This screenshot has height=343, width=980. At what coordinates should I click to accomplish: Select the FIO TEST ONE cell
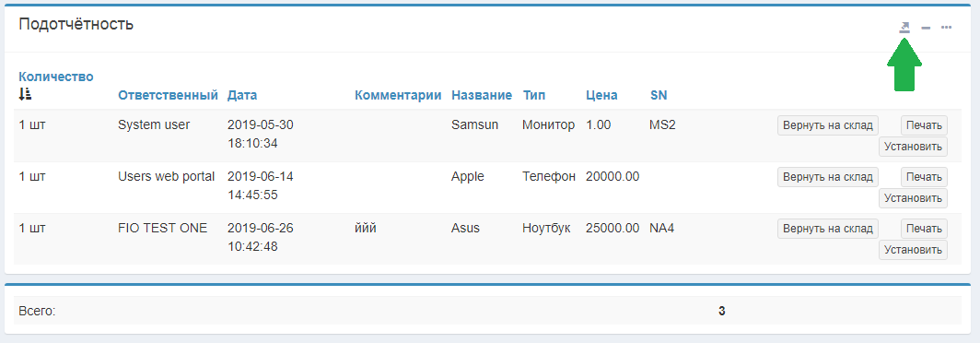coord(162,228)
